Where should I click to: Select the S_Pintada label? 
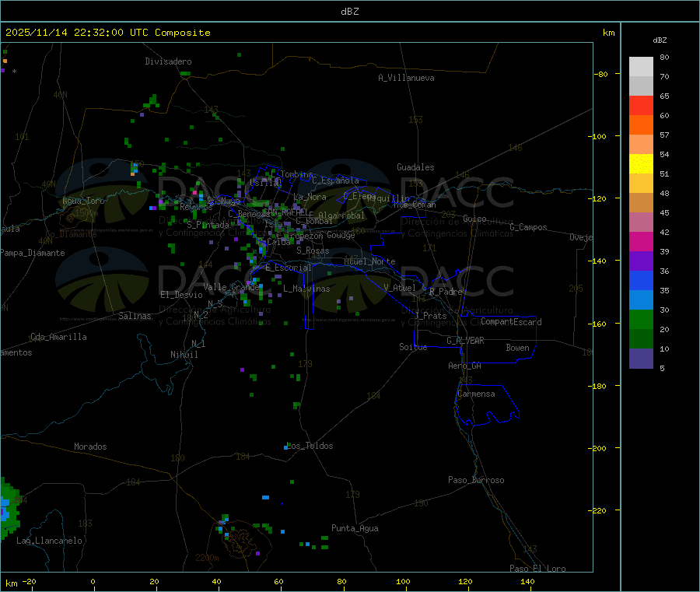pyautogui.click(x=208, y=225)
